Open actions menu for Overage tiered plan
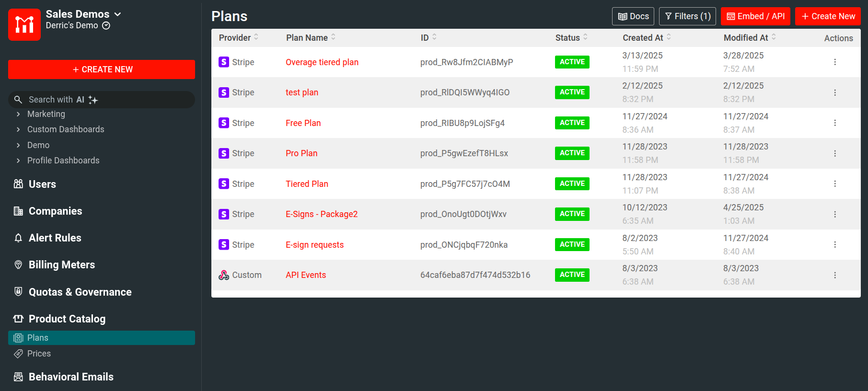 click(834, 62)
